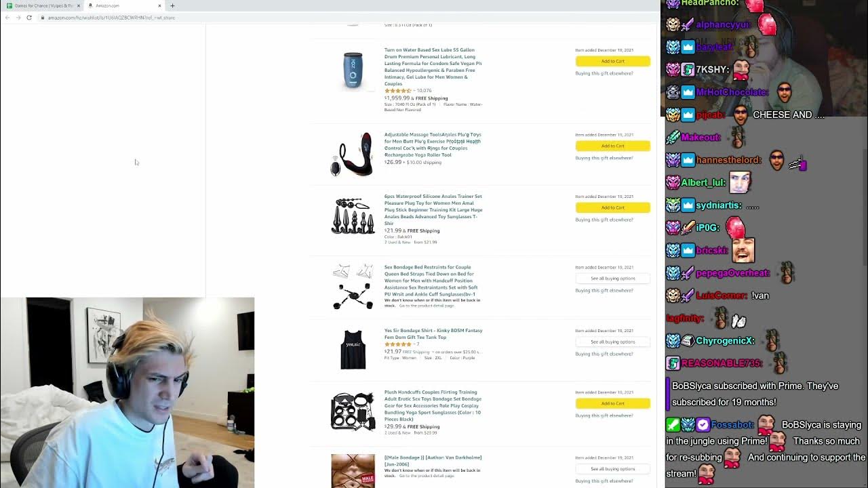Click 'Buying this gift elsewhere?' for Plush Handcuffs

(x=604, y=415)
